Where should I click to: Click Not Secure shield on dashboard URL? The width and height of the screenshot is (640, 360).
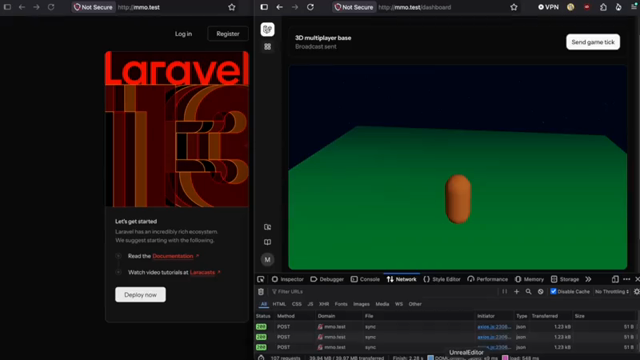(354, 7)
